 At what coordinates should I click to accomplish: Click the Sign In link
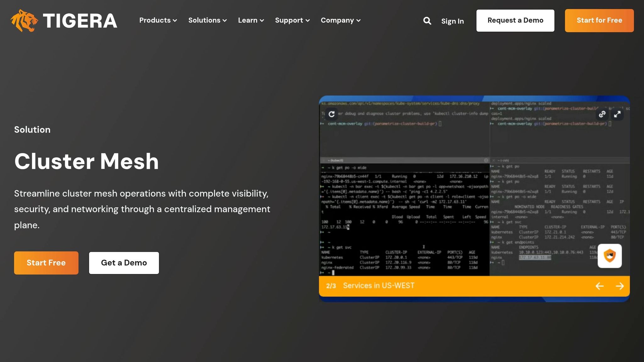(452, 21)
